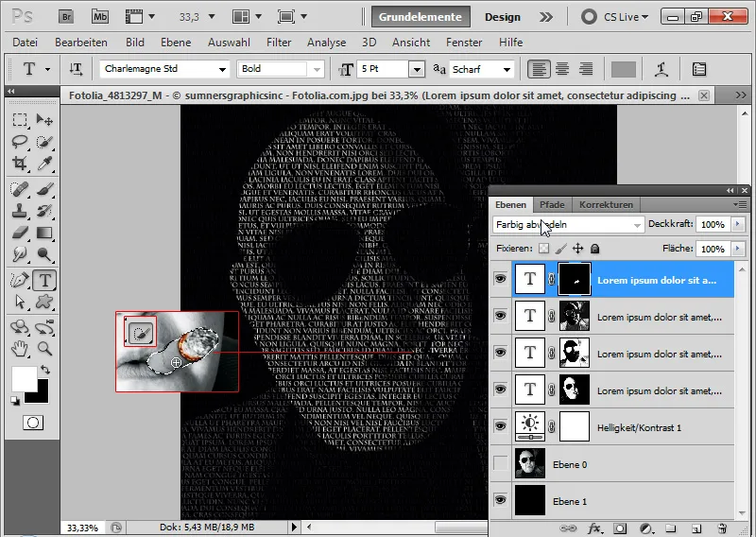Open the Ebene menu
This screenshot has width=756, height=537.
(176, 43)
